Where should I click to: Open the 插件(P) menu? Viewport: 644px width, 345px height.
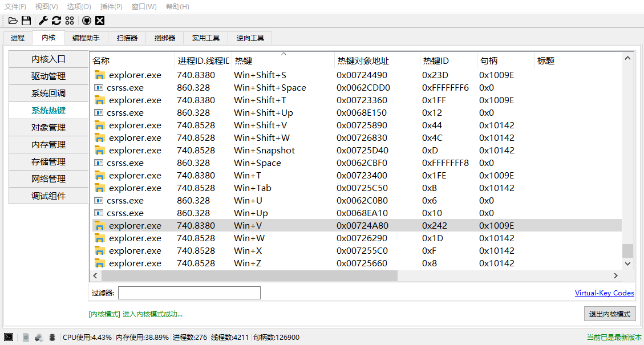click(x=111, y=7)
